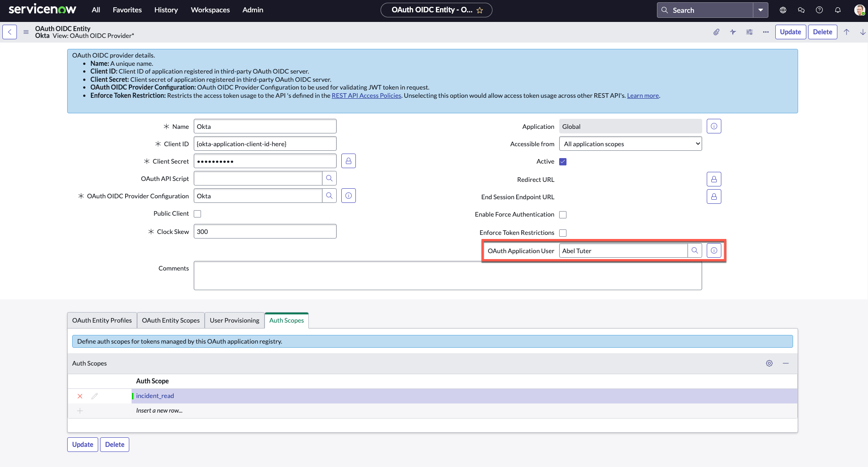Open the Favorites menu
This screenshot has height=467, width=868.
127,10
